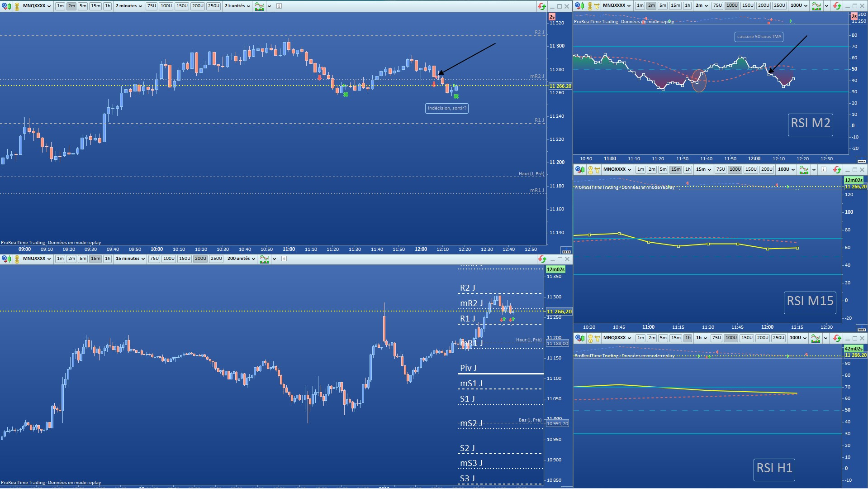
Task: Click the cursor-link arrow icon in RSI M2 panel
Action: 597,5
